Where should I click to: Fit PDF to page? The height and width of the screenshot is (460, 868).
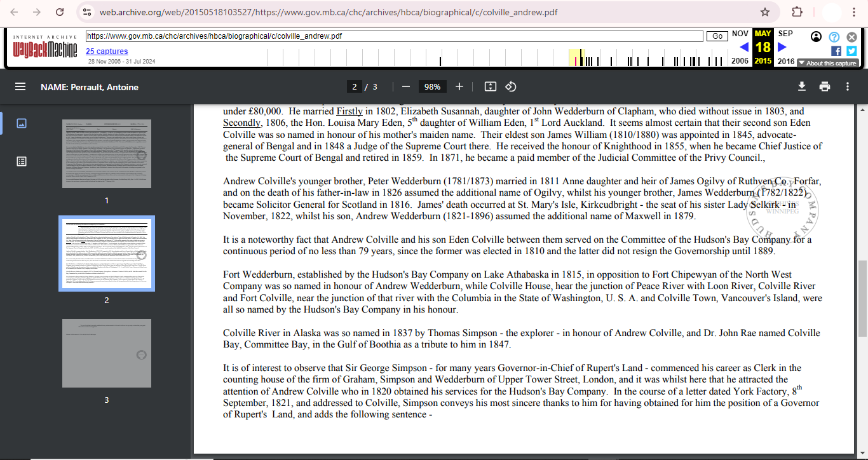pos(490,87)
